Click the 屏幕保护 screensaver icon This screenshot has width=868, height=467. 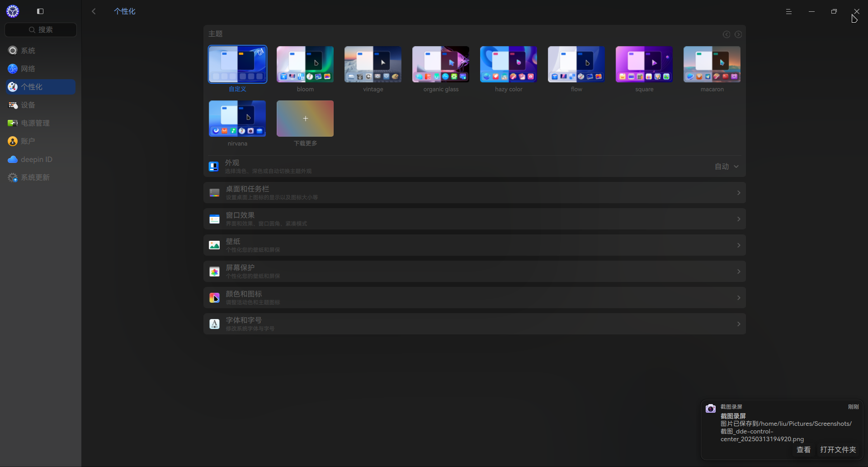pos(214,272)
